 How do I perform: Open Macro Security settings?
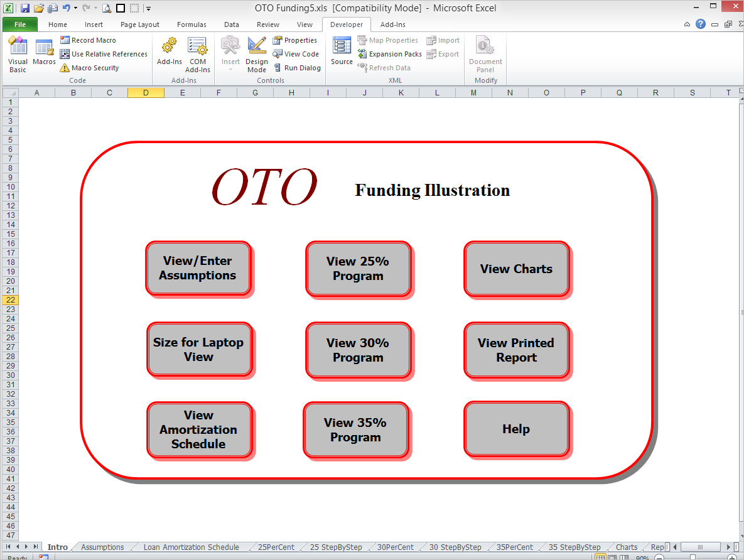pyautogui.click(x=89, y=68)
